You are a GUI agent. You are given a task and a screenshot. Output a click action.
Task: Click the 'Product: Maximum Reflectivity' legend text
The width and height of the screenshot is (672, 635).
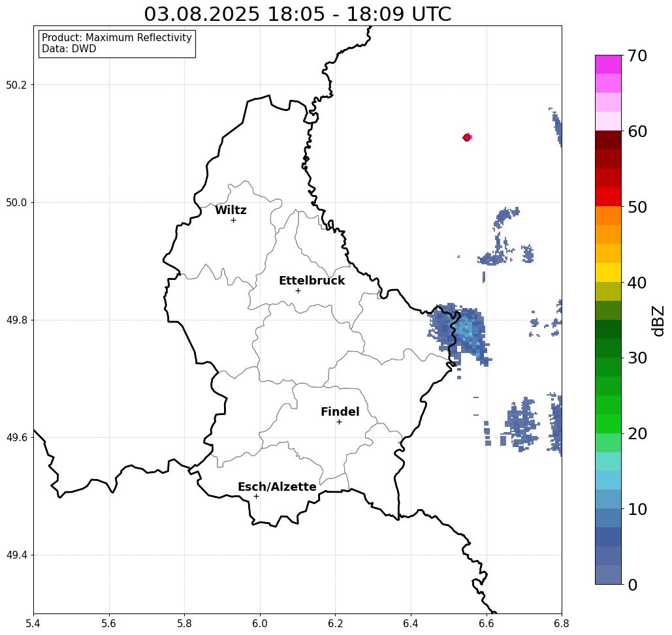[x=116, y=38]
